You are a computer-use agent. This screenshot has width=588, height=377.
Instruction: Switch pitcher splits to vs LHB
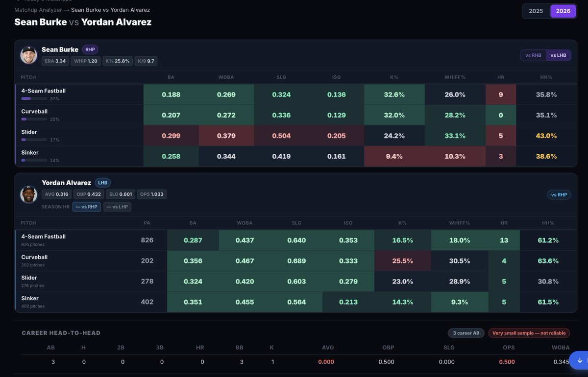point(558,55)
